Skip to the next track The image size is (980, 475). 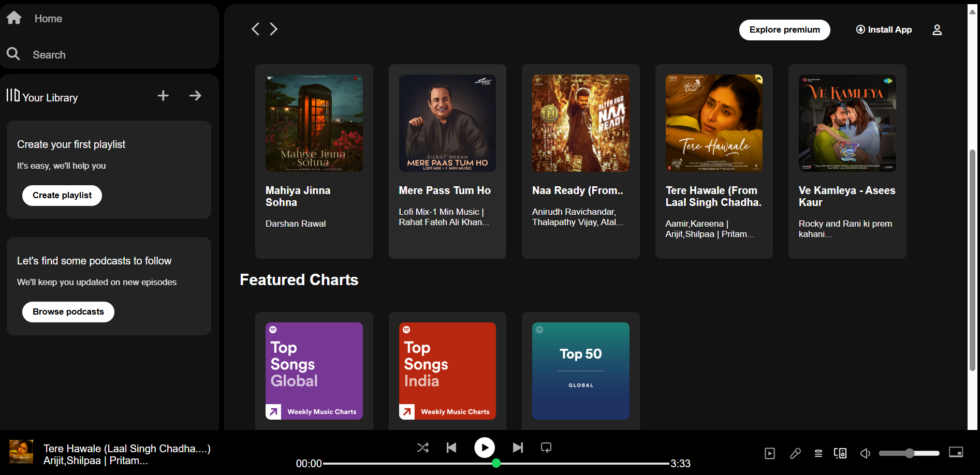coord(518,448)
